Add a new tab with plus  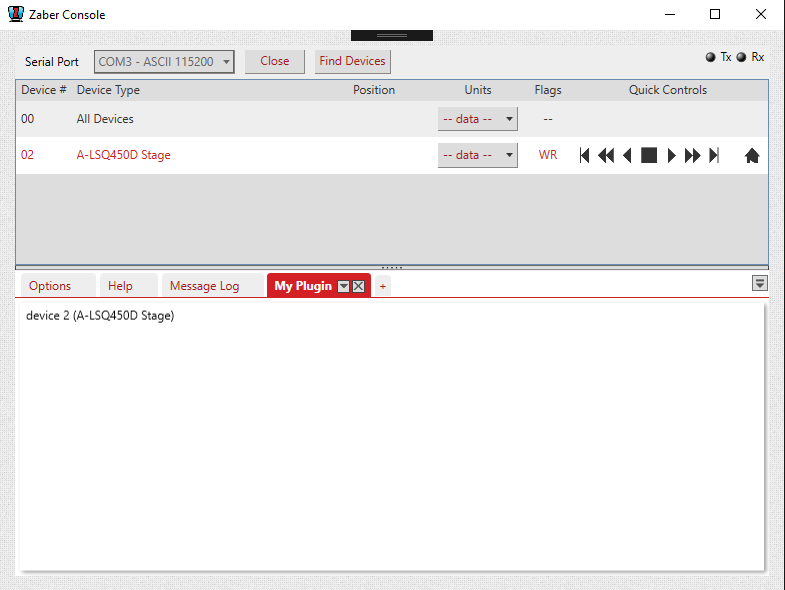pos(382,286)
